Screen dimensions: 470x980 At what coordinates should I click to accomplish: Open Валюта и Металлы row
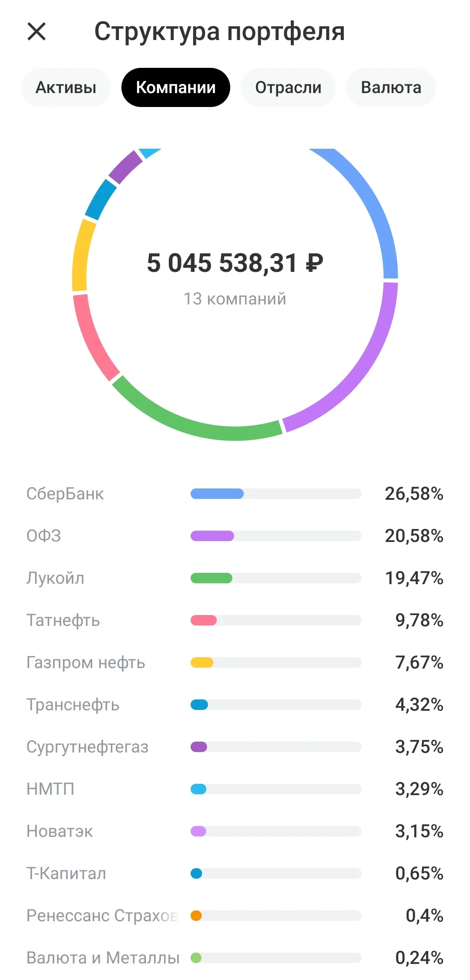point(235,958)
